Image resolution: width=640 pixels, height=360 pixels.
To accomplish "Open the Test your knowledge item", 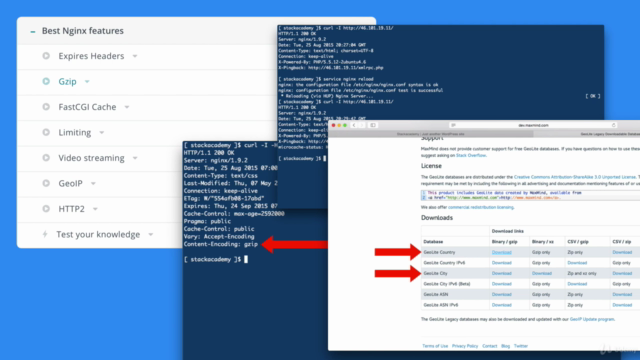I will 98,234.
